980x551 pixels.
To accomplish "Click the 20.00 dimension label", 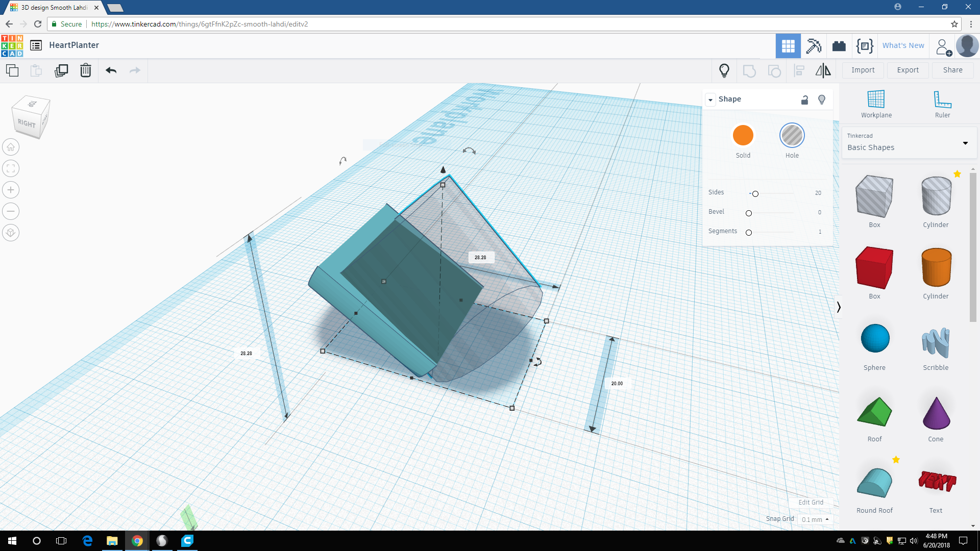I will [617, 384].
